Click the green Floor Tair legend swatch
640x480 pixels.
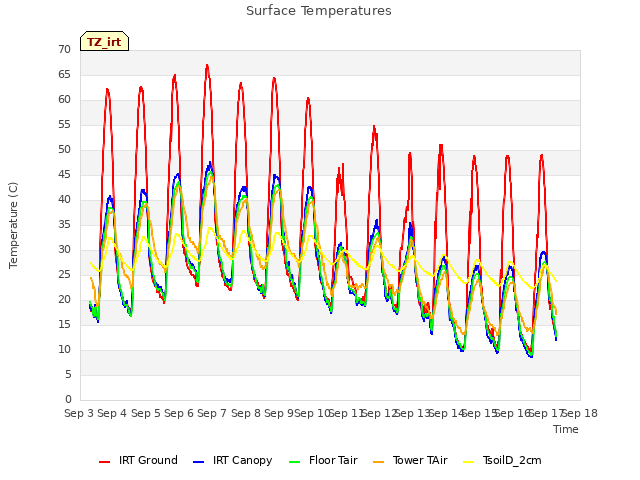(x=294, y=462)
